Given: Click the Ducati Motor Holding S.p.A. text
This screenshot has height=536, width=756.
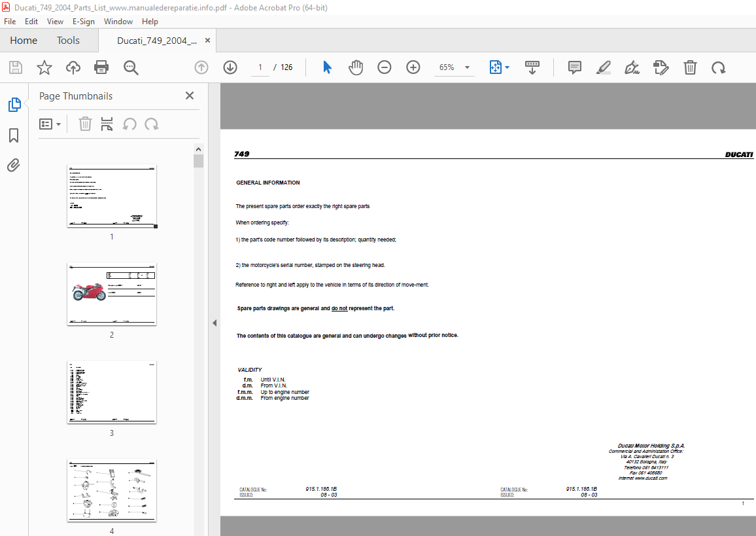Looking at the screenshot, I should (x=651, y=446).
